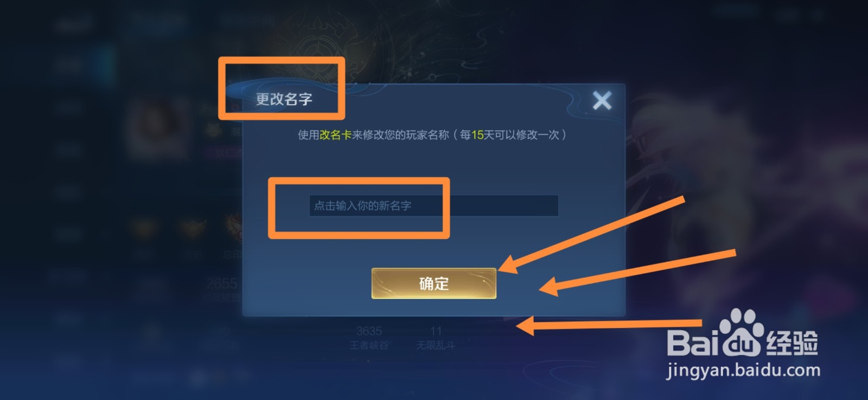
Task: Click the 11 无限乱斗 stat
Action: tap(436, 337)
